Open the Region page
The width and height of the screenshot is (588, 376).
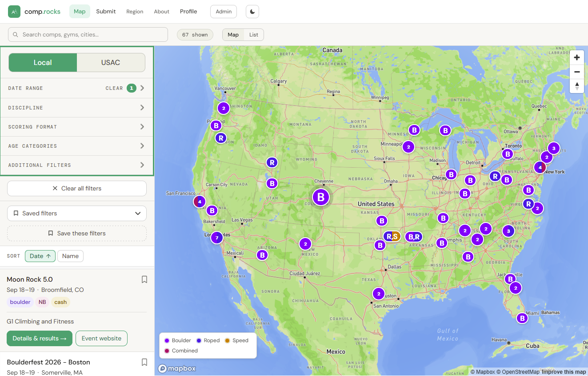coord(135,12)
